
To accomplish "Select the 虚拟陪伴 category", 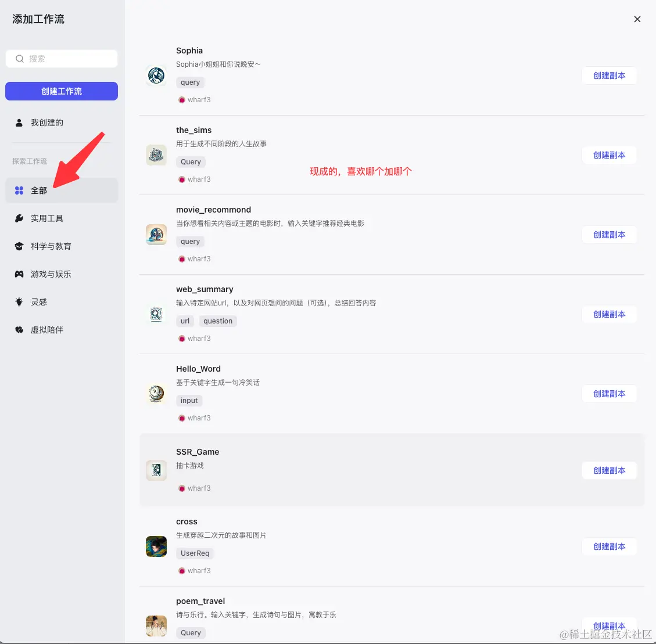I will (x=62, y=330).
